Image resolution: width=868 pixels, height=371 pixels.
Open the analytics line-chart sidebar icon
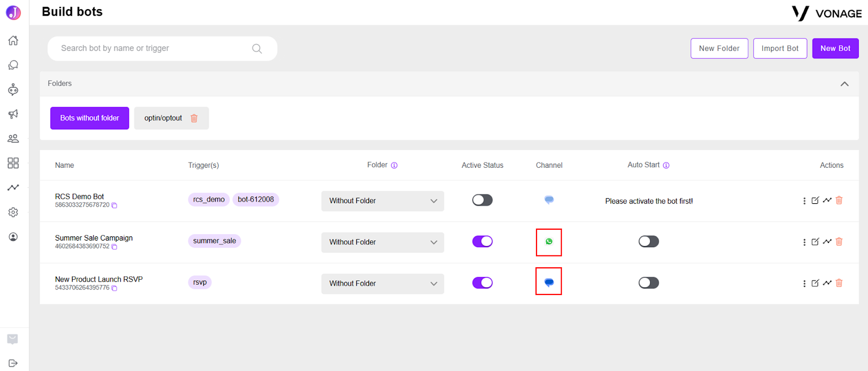point(13,187)
